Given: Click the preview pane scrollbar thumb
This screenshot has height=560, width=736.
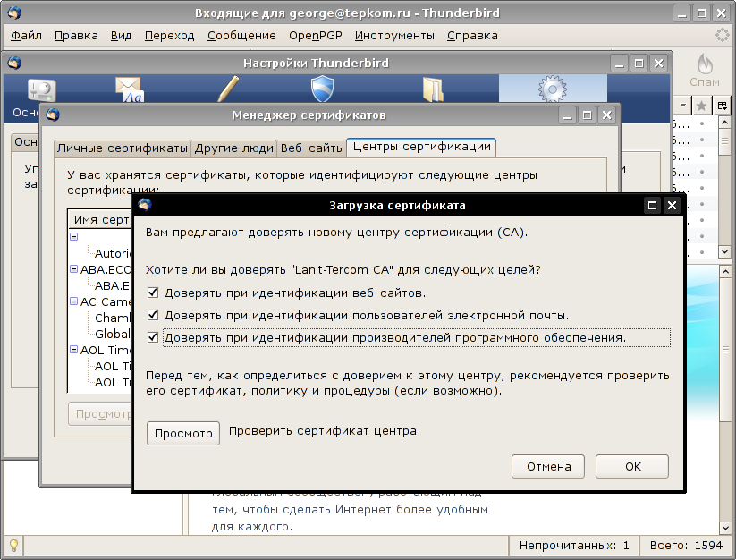Looking at the screenshot, I should (725, 350).
